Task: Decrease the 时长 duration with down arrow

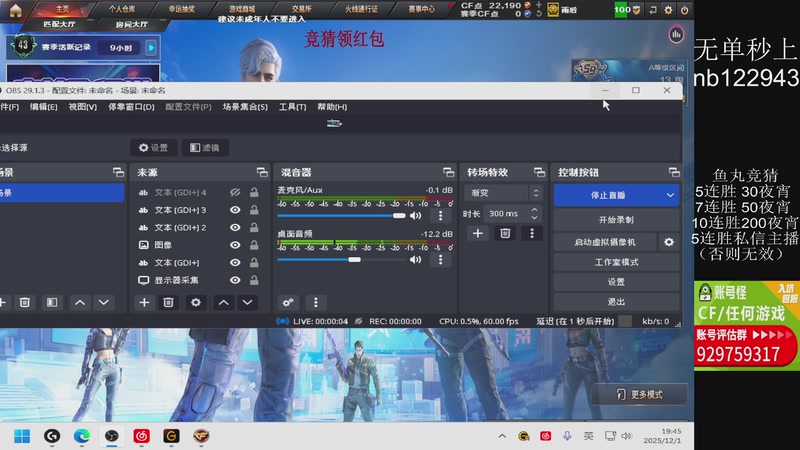Action: [534, 217]
